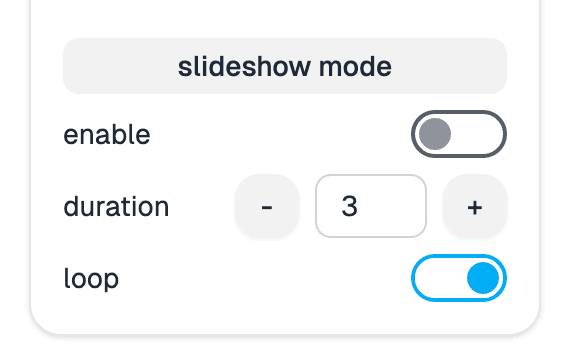Image resolution: width=570 pixels, height=364 pixels.
Task: Click the number 3 in duration box
Action: pyautogui.click(x=349, y=206)
